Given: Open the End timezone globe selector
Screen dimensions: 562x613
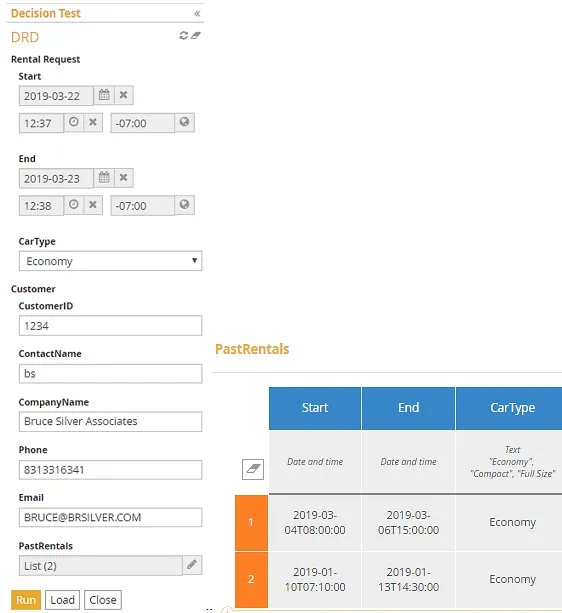Looking at the screenshot, I should pyautogui.click(x=184, y=205).
